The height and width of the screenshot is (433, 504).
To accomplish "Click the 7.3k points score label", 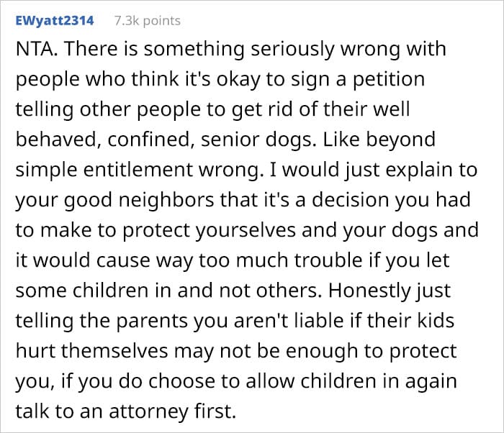I will [147, 21].
